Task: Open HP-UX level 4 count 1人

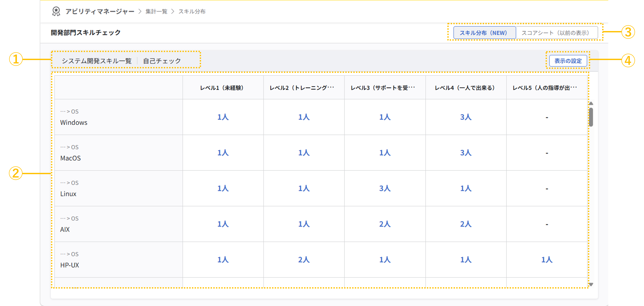Action: (x=466, y=260)
